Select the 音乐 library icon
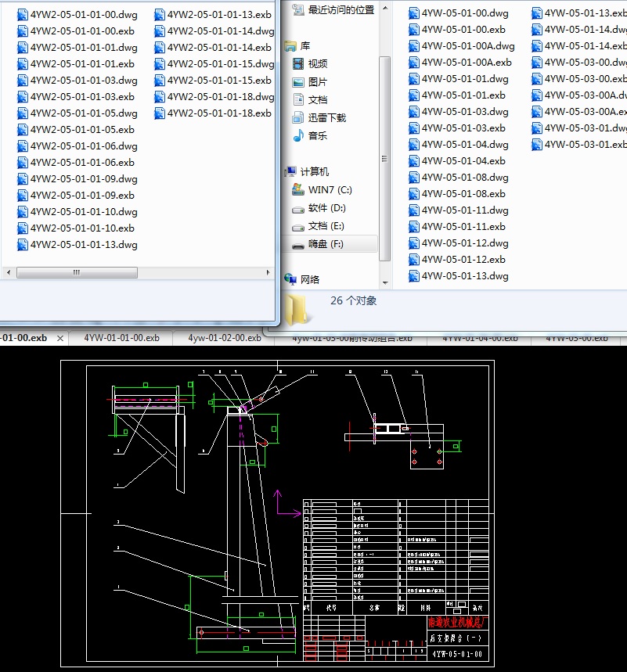Image resolution: width=627 pixels, height=672 pixels. (297, 136)
